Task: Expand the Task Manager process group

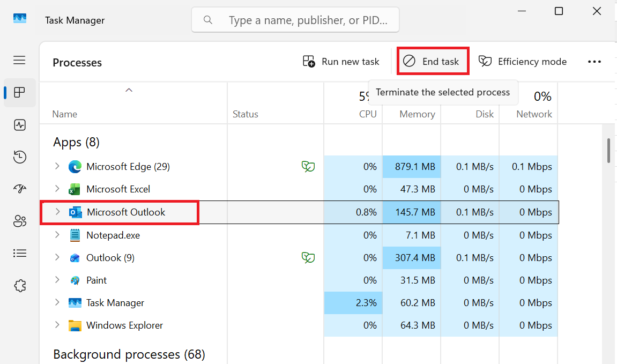Action: tap(57, 302)
